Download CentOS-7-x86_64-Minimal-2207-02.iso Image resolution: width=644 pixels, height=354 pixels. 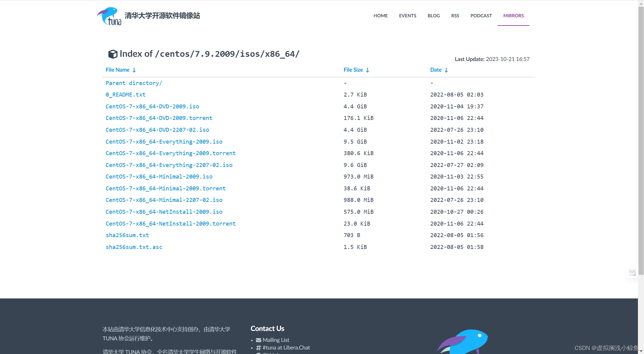pos(164,200)
